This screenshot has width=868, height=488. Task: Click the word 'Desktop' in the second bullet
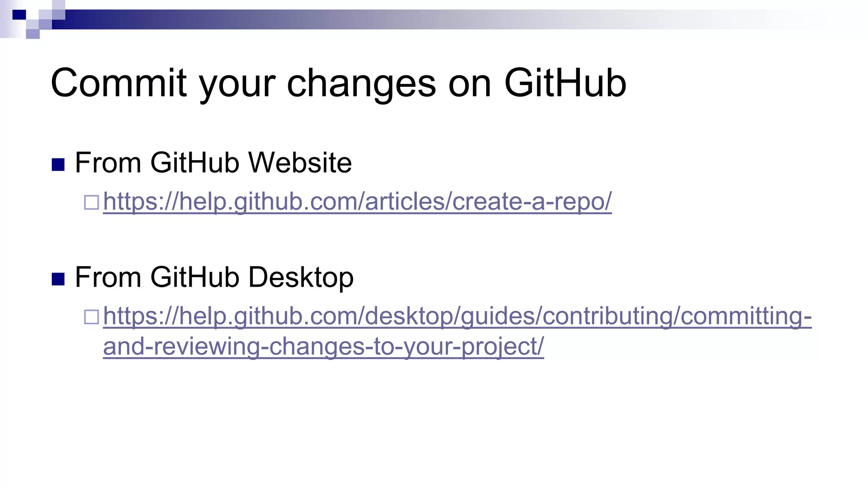pyautogui.click(x=300, y=277)
